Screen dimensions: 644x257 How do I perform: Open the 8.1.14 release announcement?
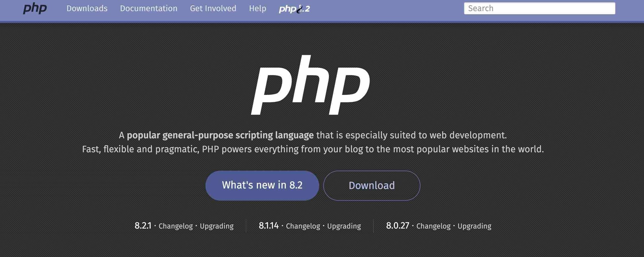pos(268,226)
